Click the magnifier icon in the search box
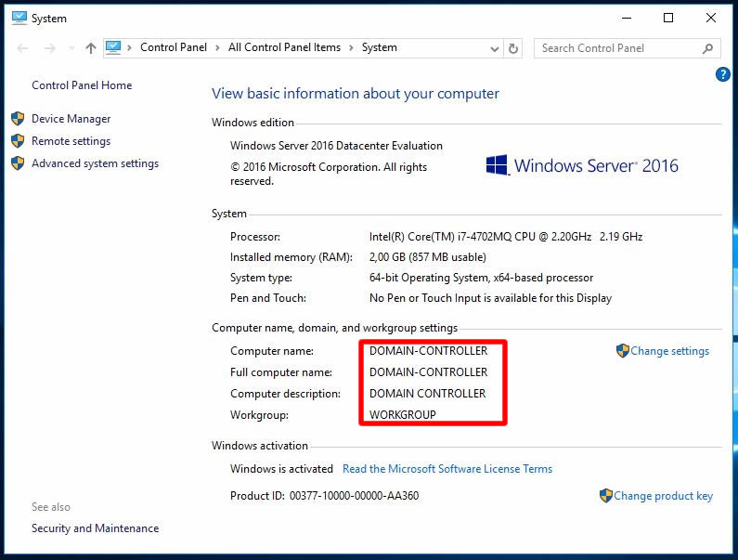Screen dimensions: 738x560 (708, 48)
